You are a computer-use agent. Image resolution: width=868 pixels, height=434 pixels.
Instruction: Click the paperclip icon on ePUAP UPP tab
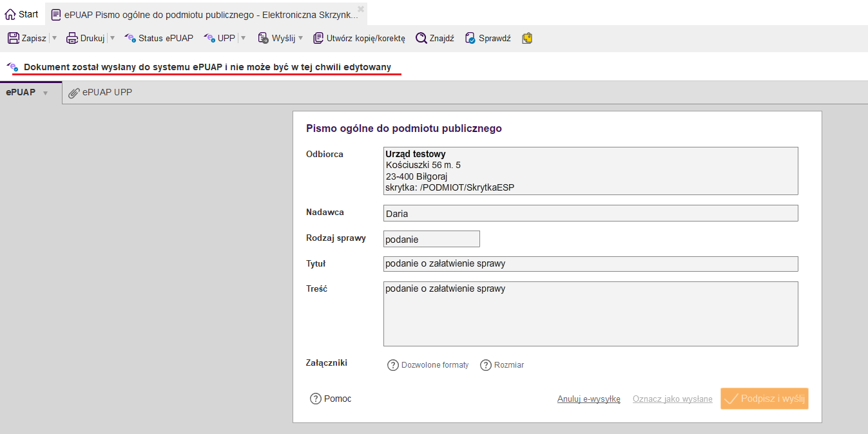[x=74, y=93]
